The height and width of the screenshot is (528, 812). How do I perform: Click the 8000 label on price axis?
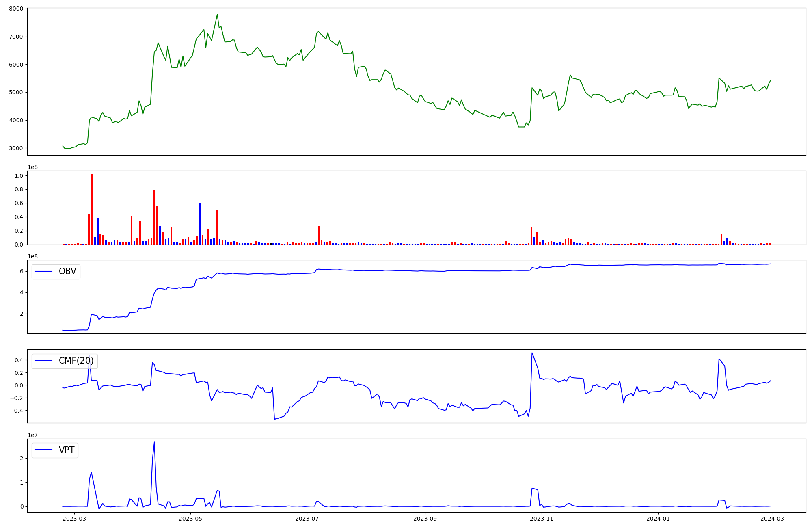(16, 9)
